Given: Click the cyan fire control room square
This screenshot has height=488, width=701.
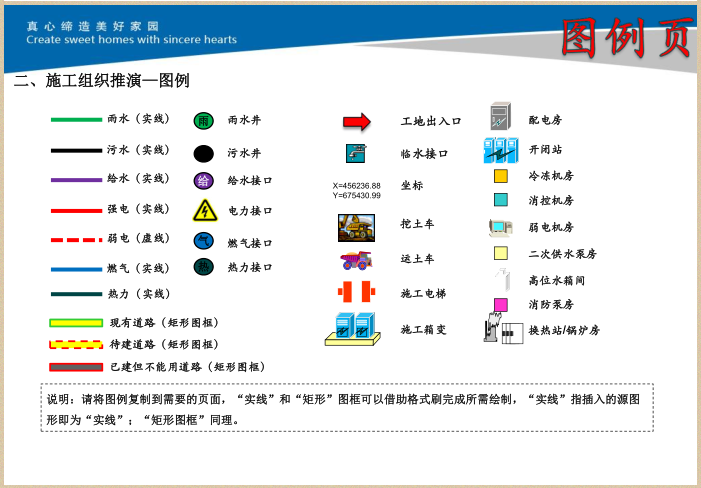Looking at the screenshot, I should pyautogui.click(x=501, y=200).
